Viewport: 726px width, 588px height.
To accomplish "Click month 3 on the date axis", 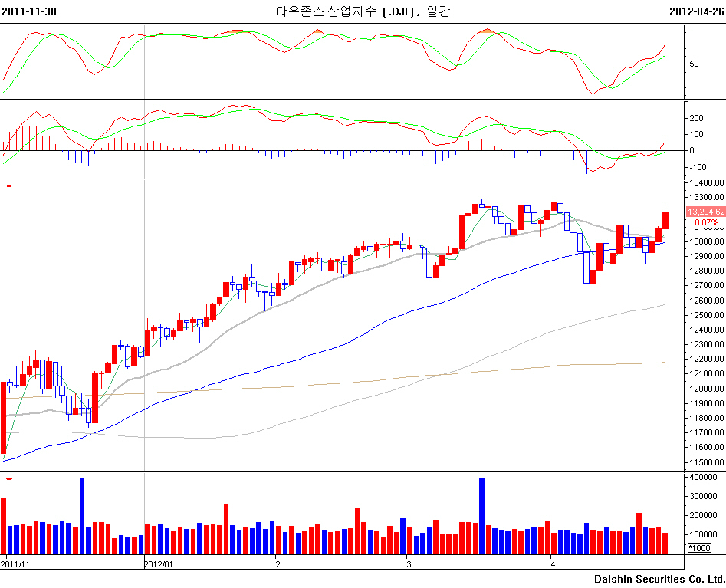I will coord(409,563).
